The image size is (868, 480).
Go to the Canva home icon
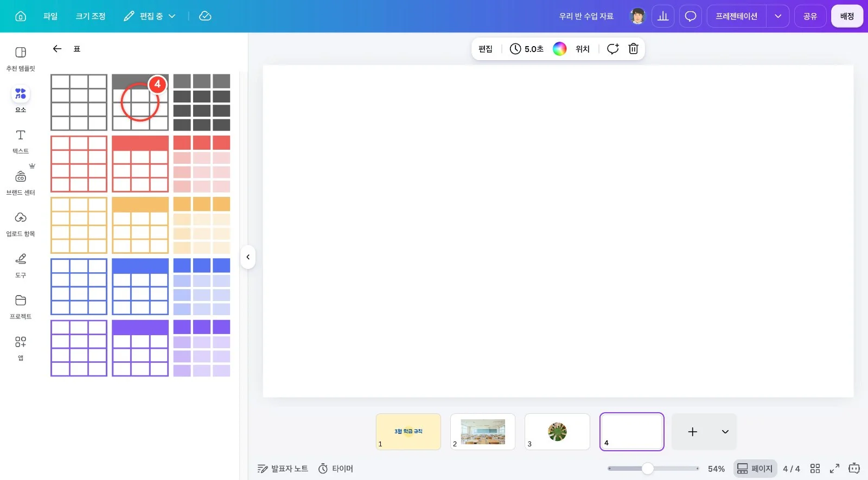point(21,16)
